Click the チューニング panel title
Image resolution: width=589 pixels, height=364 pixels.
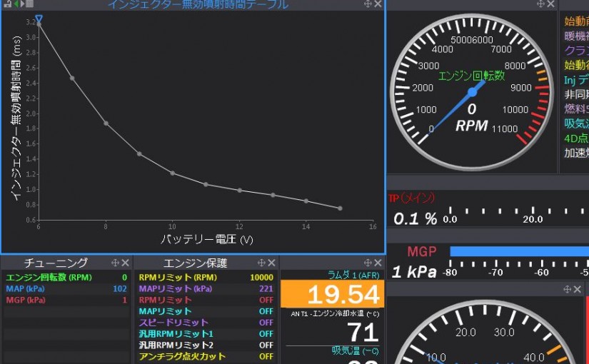[x=56, y=263]
